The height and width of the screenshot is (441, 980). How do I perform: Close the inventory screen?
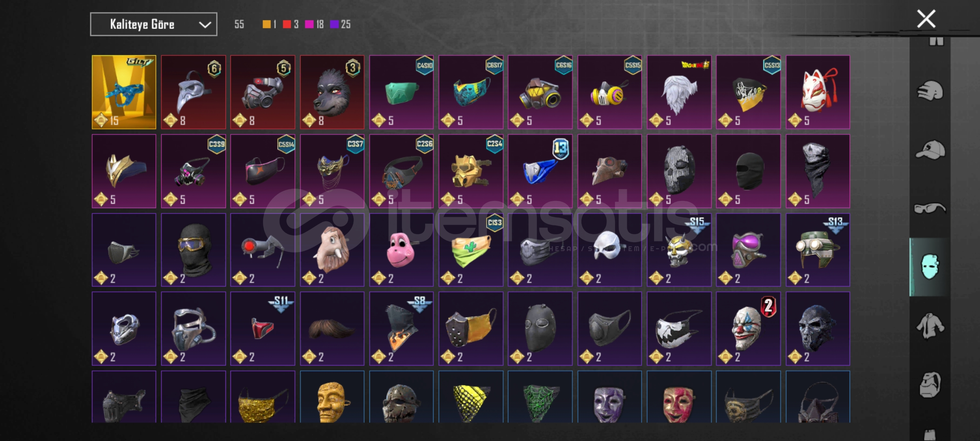point(926,19)
